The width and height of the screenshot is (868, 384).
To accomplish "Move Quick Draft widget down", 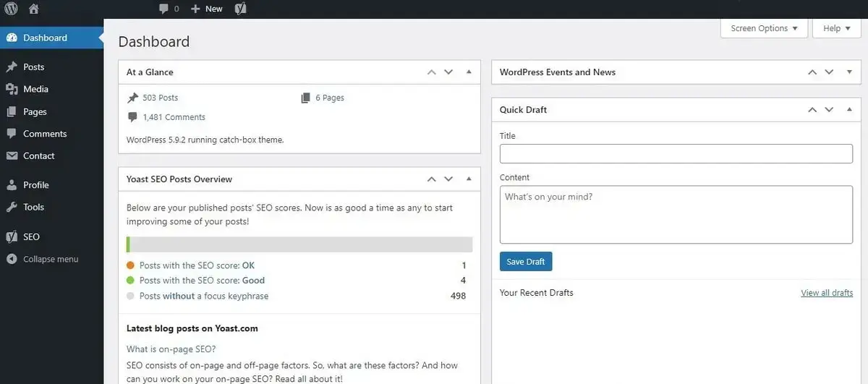I will tap(829, 110).
